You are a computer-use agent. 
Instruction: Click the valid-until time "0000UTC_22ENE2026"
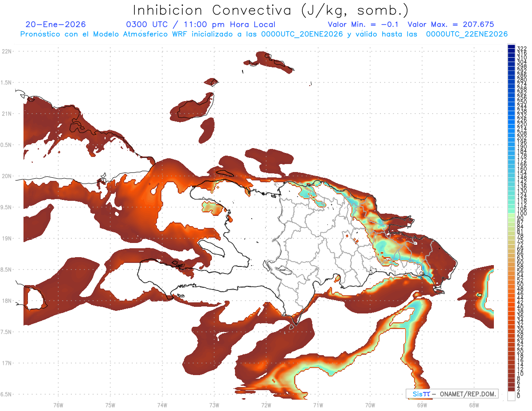click(467, 34)
